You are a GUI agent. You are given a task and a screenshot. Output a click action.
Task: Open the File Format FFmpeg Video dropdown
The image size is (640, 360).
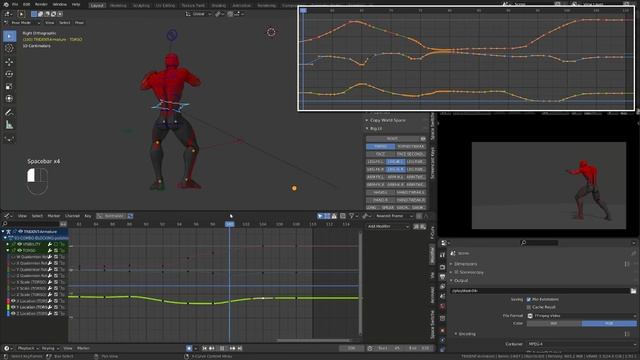tap(581, 316)
